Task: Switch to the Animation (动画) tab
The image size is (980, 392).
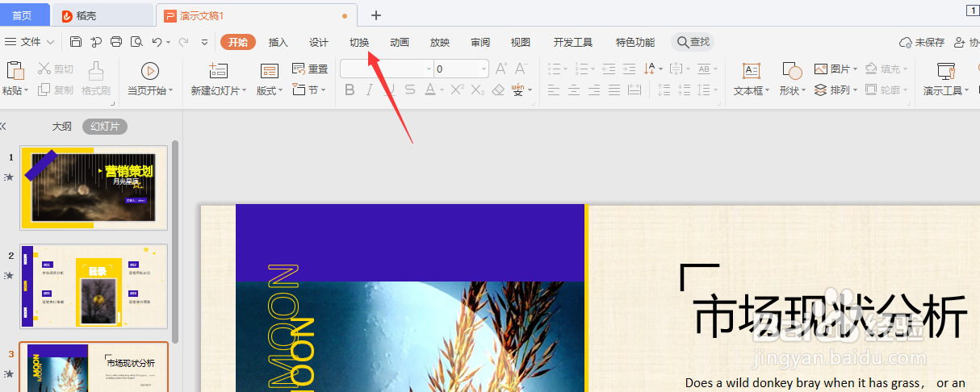Action: [400, 43]
